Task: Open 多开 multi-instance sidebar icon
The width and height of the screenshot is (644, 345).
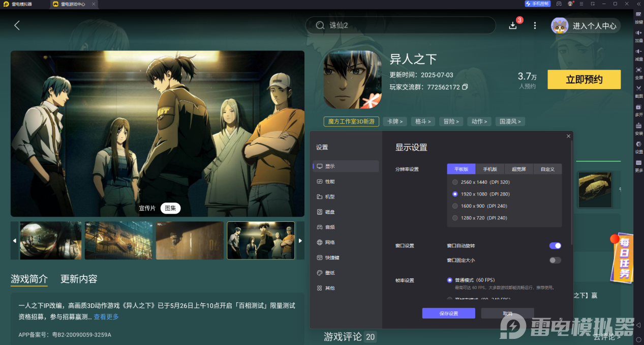Action: (x=639, y=110)
